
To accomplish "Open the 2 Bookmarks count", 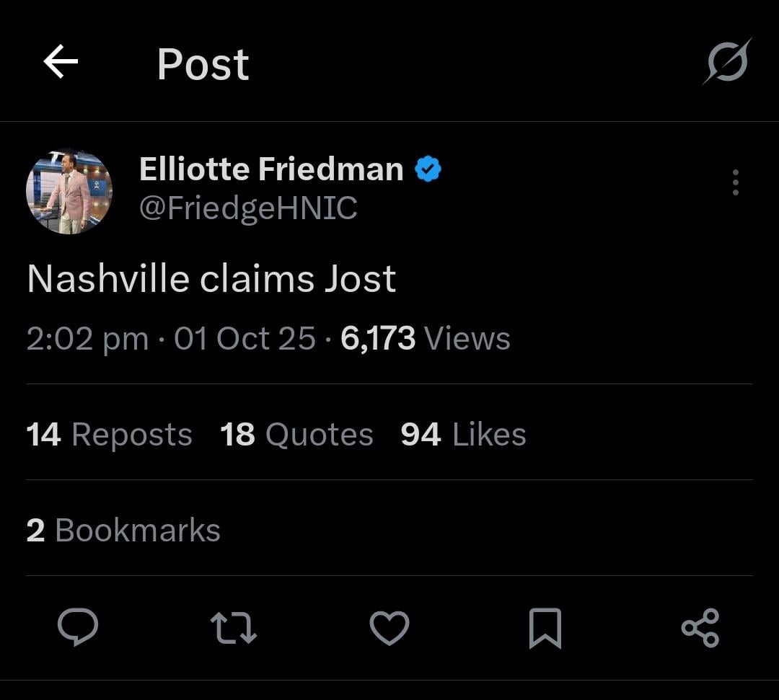I will coord(123,530).
